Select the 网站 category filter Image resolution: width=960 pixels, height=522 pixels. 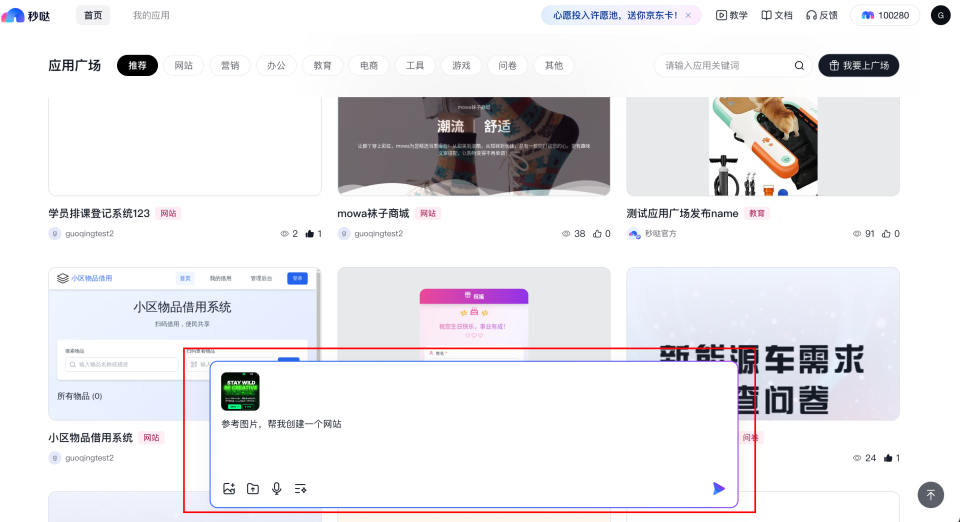(x=184, y=65)
